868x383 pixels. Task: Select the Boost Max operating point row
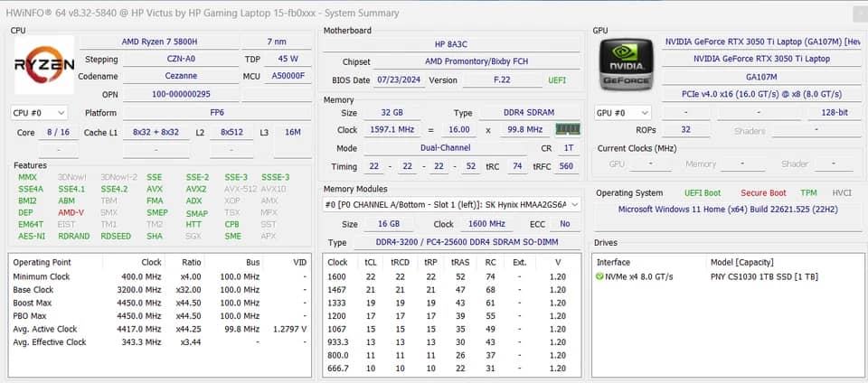160,303
